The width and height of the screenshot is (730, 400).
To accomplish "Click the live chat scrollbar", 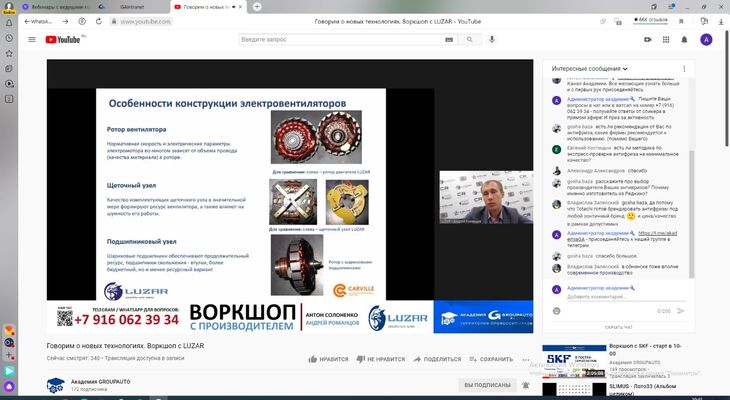I will [691, 214].
